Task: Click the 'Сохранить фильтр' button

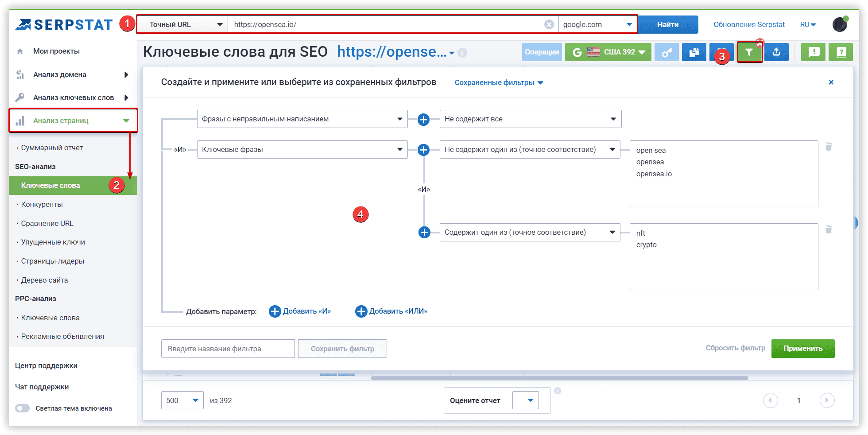Action: click(342, 349)
